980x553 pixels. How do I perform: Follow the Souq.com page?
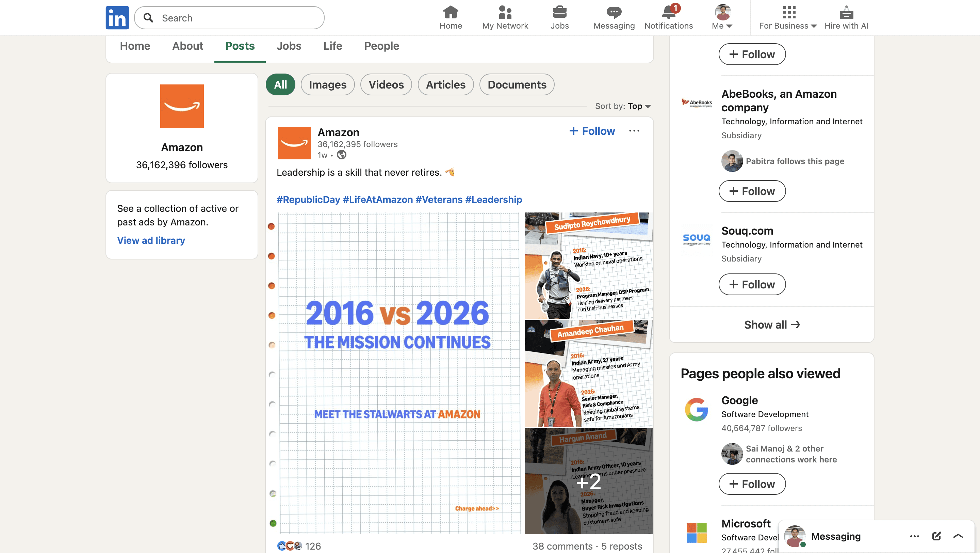click(752, 284)
